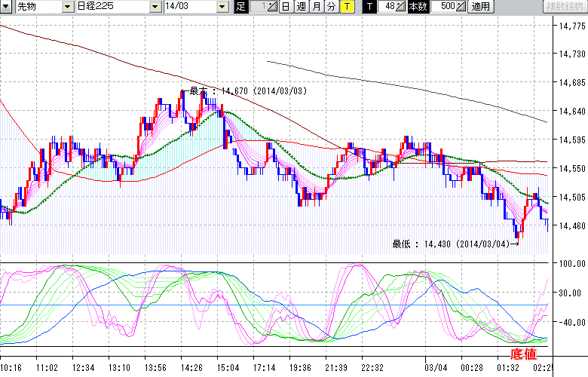The image size is (588, 377).
Task: Switch to daily (日) chart interval
Action: coord(285,7)
